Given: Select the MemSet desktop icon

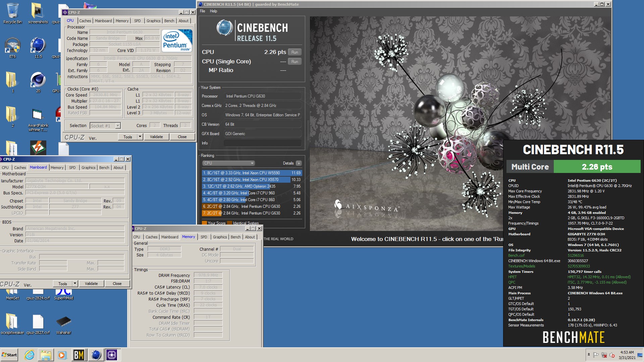Looking at the screenshot, I should pyautogui.click(x=12, y=294).
